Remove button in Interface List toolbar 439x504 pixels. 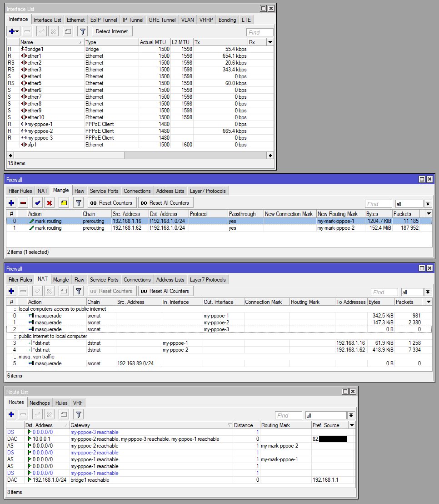pyautogui.click(x=28, y=31)
